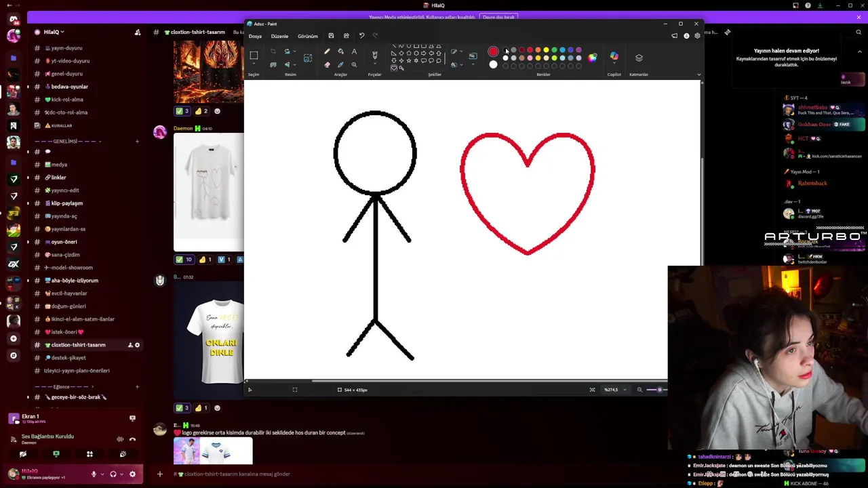Open Discord user settings gear
Image resolution: width=868 pixels, height=488 pixels.
[132, 474]
